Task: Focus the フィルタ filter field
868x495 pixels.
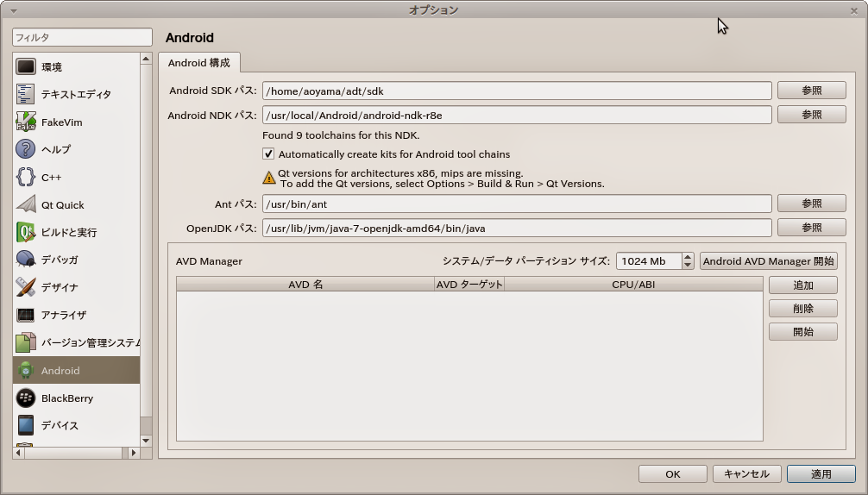Action: (x=82, y=37)
